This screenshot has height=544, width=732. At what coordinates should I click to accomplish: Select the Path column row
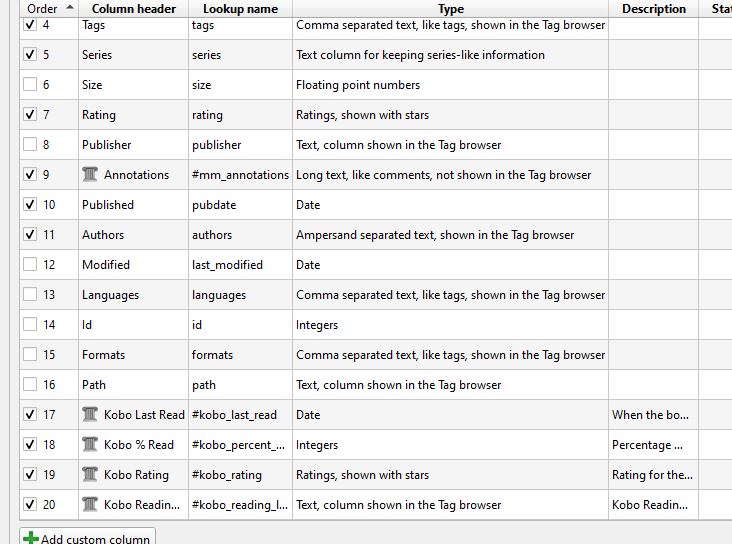[x=94, y=385]
